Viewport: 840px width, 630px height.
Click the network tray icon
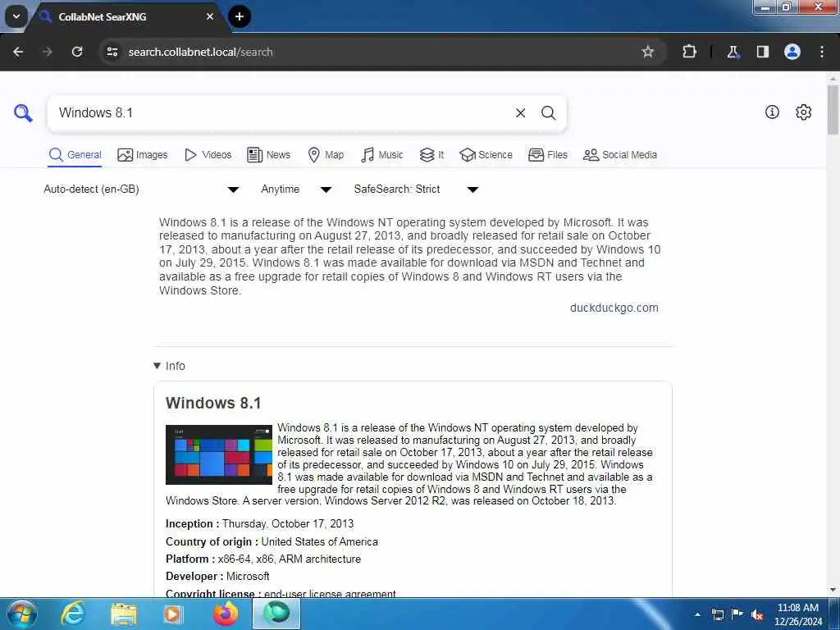(x=717, y=615)
